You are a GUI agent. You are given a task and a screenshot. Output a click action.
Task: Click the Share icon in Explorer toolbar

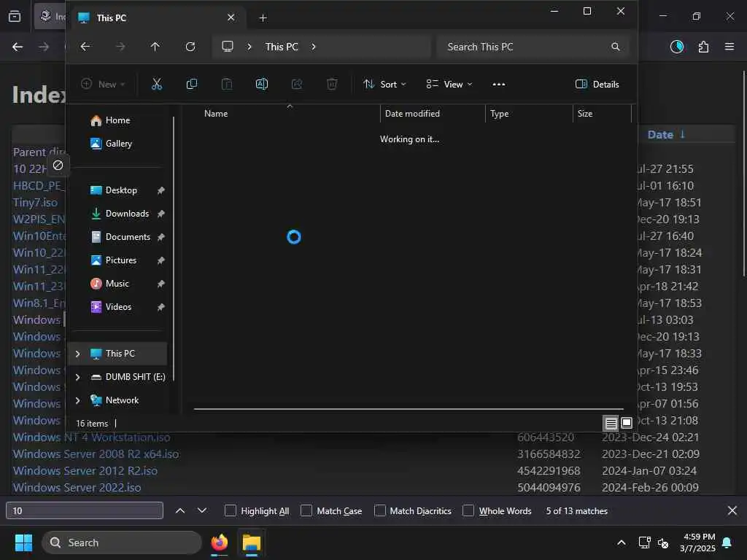point(297,85)
